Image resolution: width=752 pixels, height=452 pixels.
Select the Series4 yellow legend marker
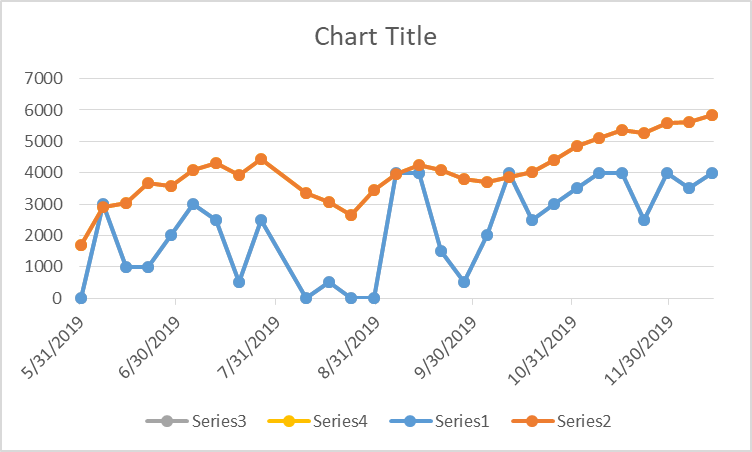tap(290, 421)
